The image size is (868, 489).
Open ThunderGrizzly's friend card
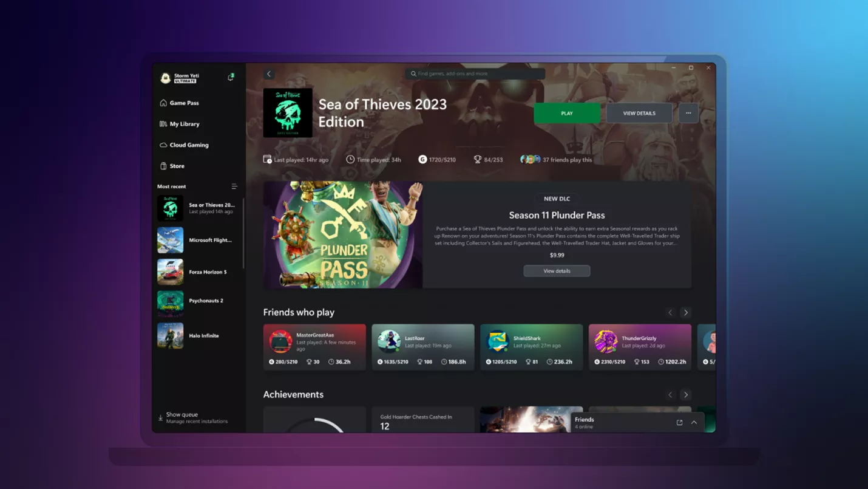[640, 347]
